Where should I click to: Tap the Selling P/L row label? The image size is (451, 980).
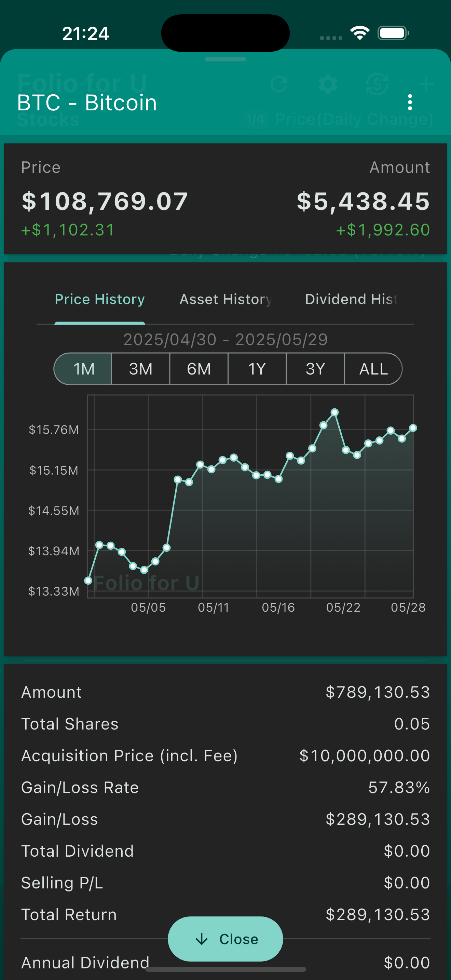[62, 883]
